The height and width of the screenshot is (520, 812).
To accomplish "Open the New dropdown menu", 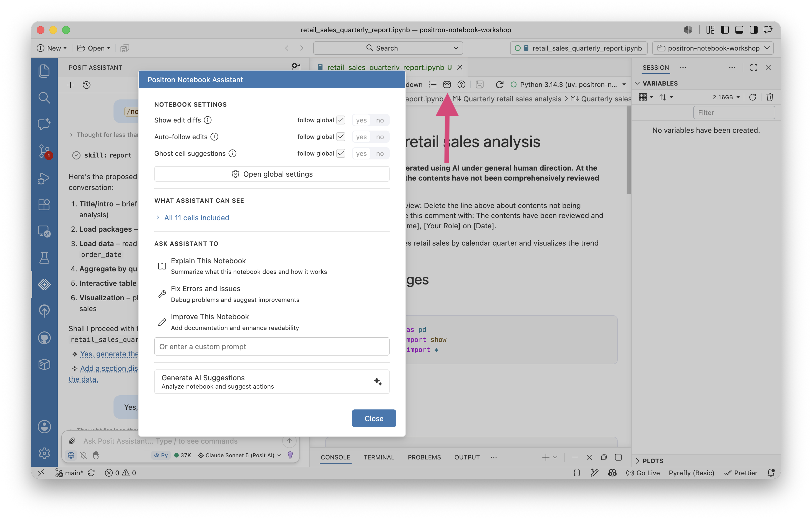I will click(52, 48).
